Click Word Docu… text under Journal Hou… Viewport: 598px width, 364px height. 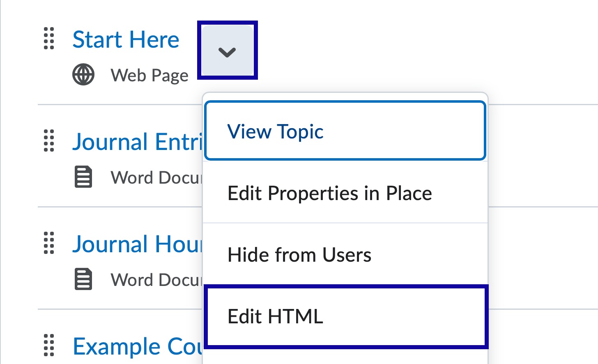tap(156, 280)
